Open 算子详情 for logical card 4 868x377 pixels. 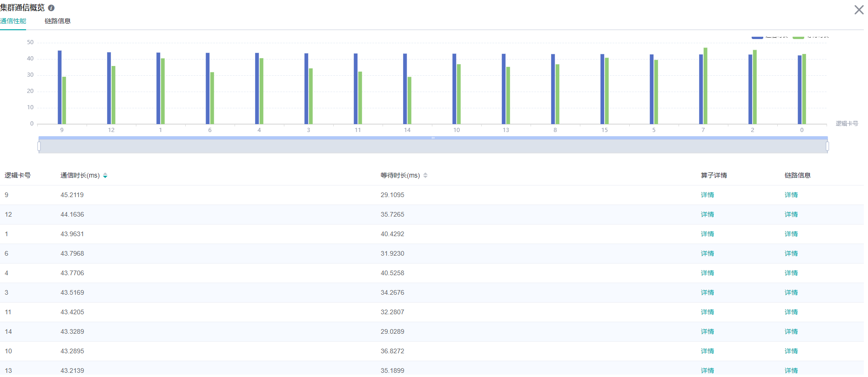click(707, 273)
